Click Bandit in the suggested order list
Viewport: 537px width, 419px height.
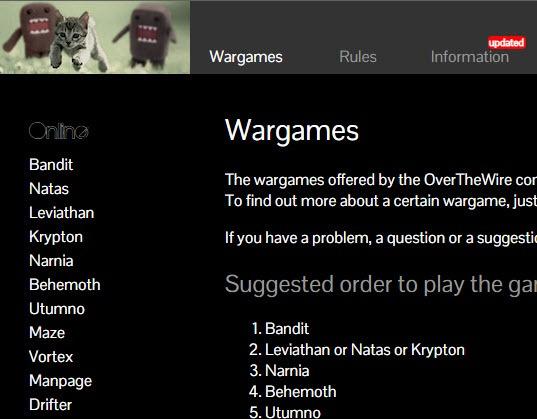(x=287, y=329)
